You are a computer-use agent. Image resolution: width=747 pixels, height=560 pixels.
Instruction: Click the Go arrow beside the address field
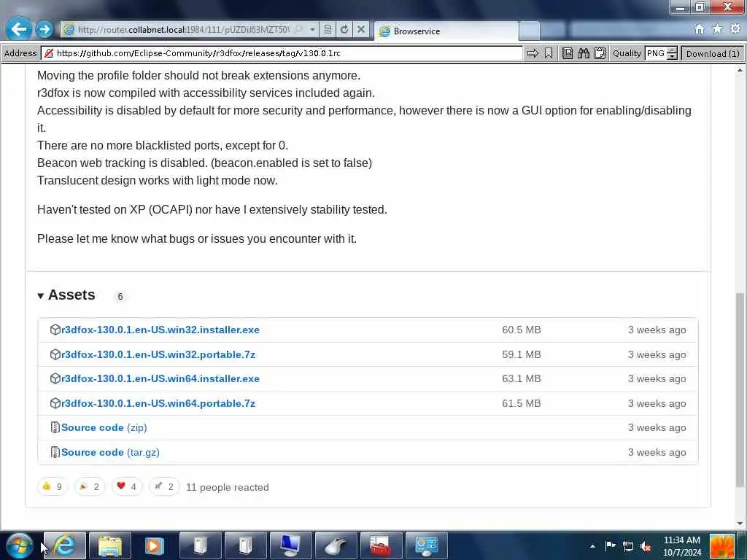tap(533, 53)
